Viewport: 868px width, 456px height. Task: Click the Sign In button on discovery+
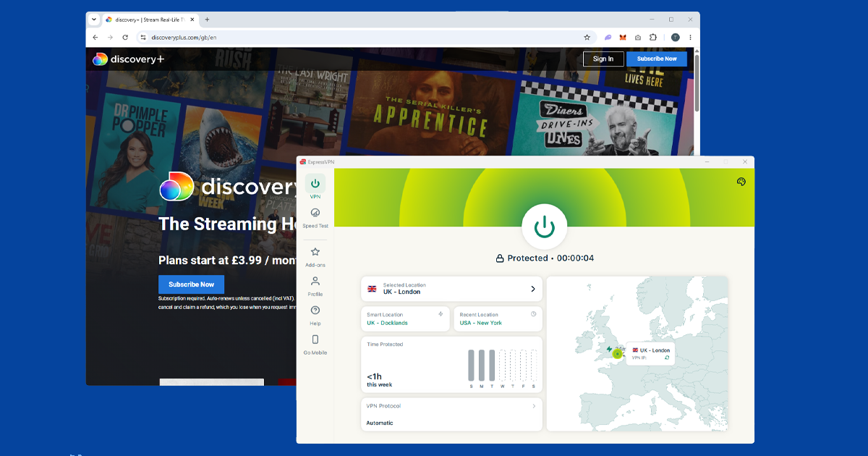(603, 59)
